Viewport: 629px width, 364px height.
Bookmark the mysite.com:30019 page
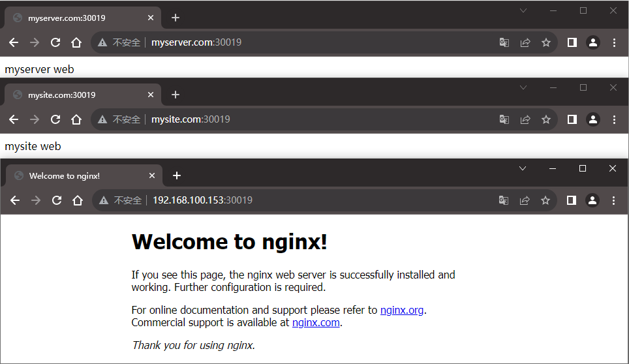546,119
